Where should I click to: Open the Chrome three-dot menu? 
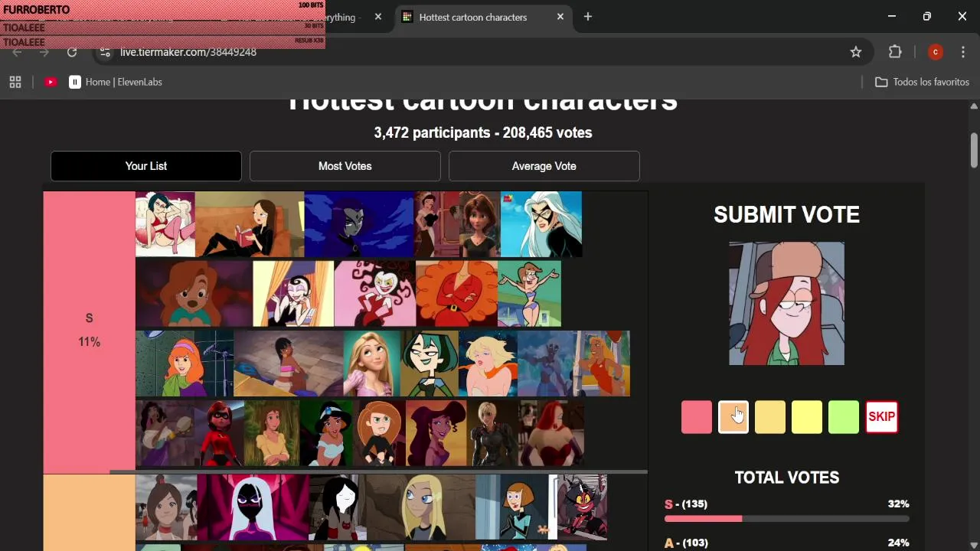[x=963, y=52]
